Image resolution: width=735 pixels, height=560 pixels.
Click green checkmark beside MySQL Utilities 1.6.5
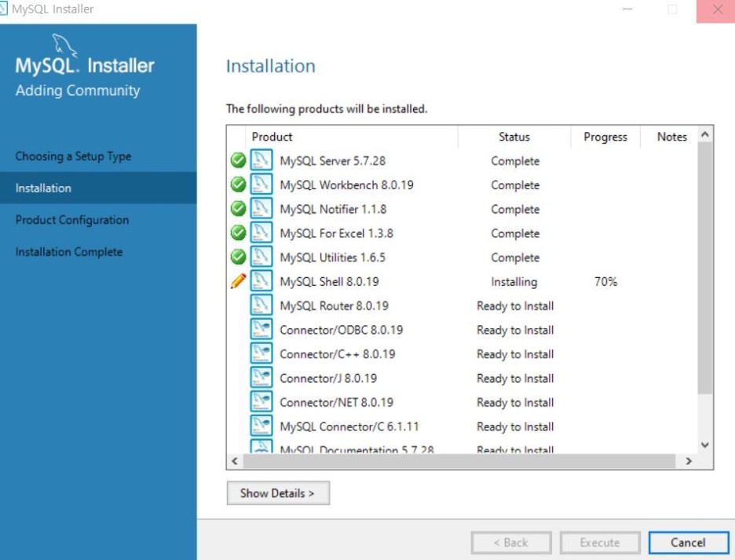tap(238, 257)
